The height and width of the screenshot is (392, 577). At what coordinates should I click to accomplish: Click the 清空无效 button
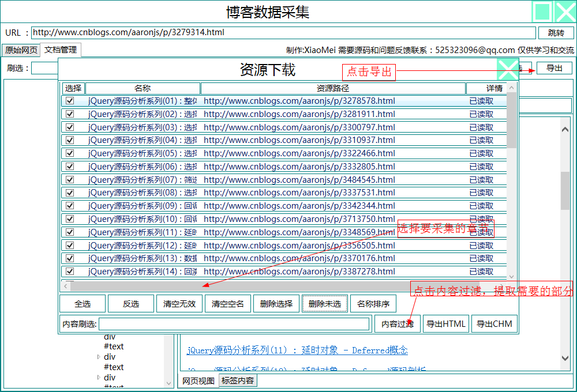(x=179, y=304)
